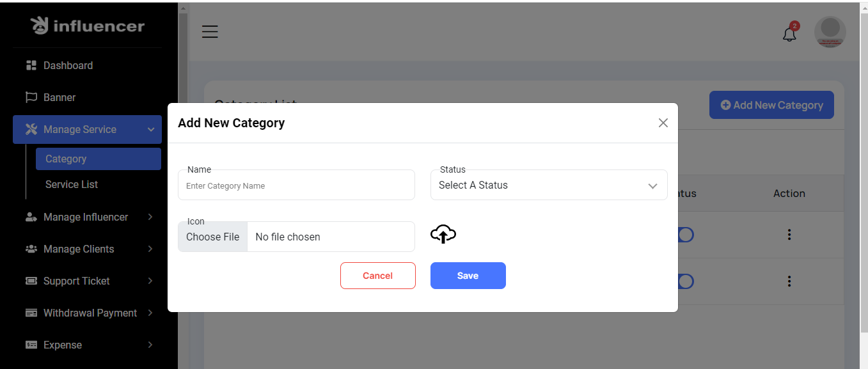Viewport: 868px width, 369px height.
Task: Close the Add New Category dialog
Action: 663,123
